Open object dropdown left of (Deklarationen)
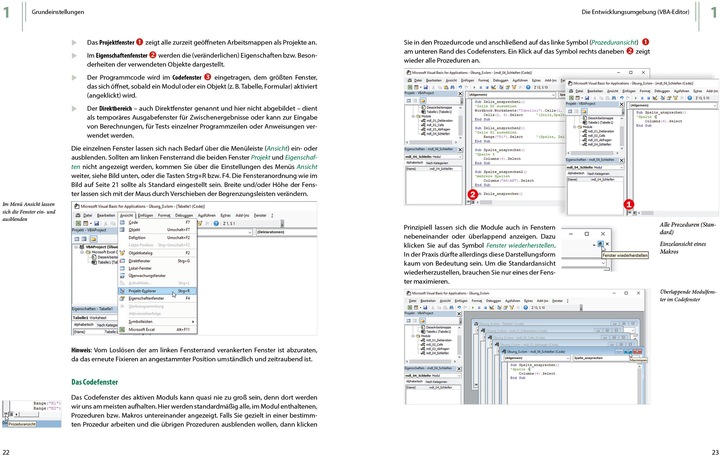The height and width of the screenshot is (456, 720). point(225,232)
